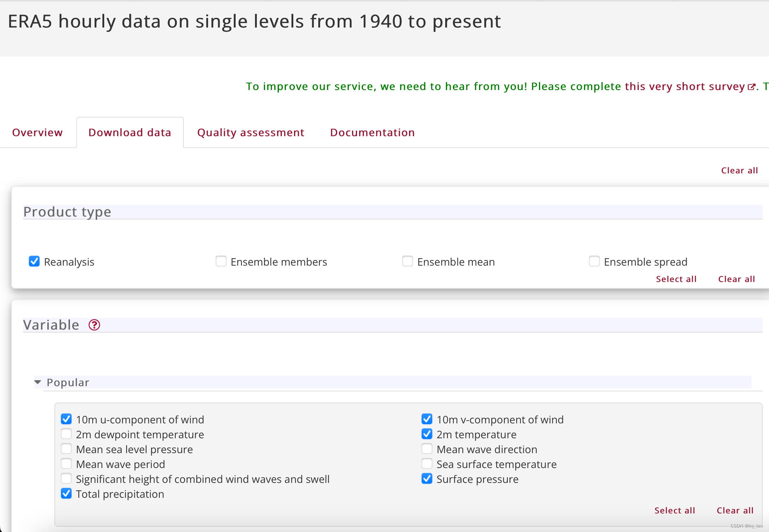Click the Variable help question-mark icon
This screenshot has height=532, width=769.
coord(94,325)
